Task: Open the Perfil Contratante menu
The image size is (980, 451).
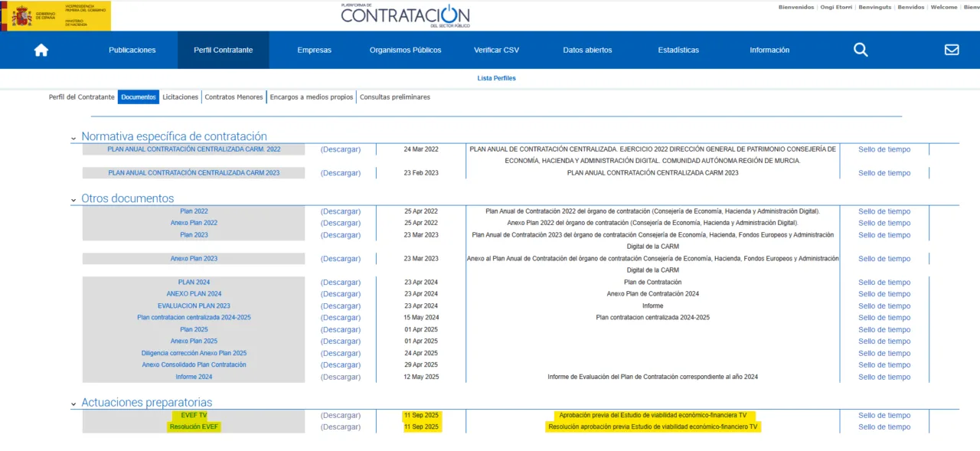Action: click(x=223, y=50)
